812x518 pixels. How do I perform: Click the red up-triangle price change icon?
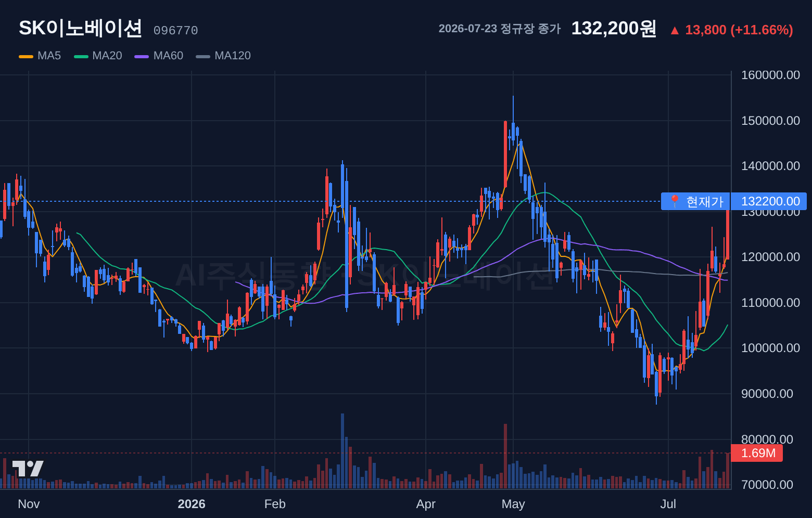click(x=675, y=31)
